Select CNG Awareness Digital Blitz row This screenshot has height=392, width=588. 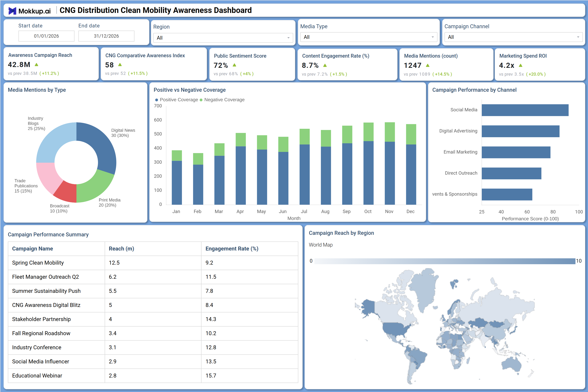pyautogui.click(x=153, y=305)
